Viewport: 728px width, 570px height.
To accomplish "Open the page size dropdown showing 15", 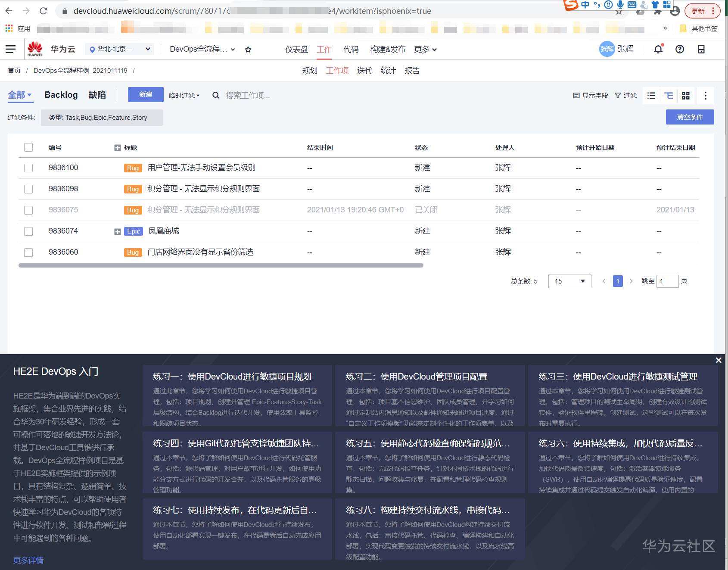I will [569, 281].
